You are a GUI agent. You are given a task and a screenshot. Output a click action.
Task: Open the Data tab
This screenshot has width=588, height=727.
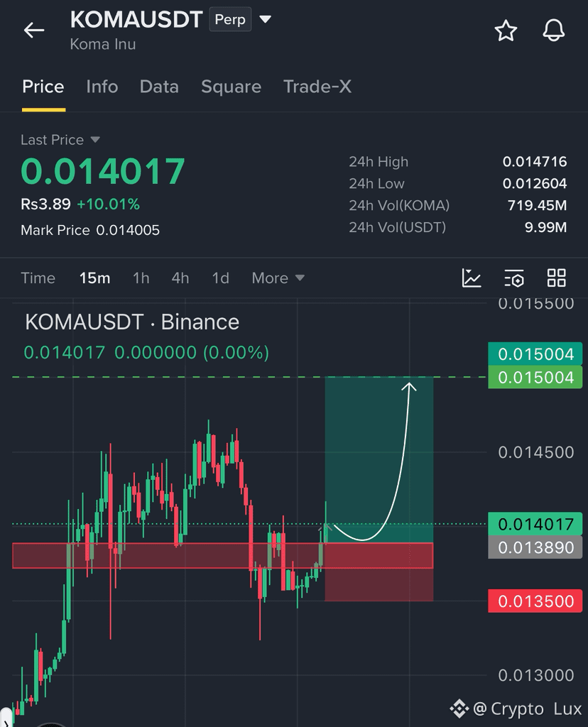[x=159, y=87]
